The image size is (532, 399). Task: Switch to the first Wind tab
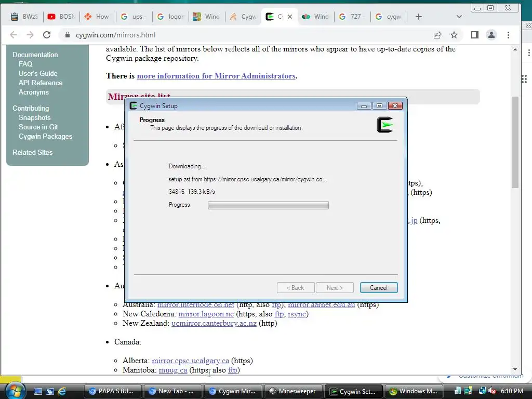(206, 17)
